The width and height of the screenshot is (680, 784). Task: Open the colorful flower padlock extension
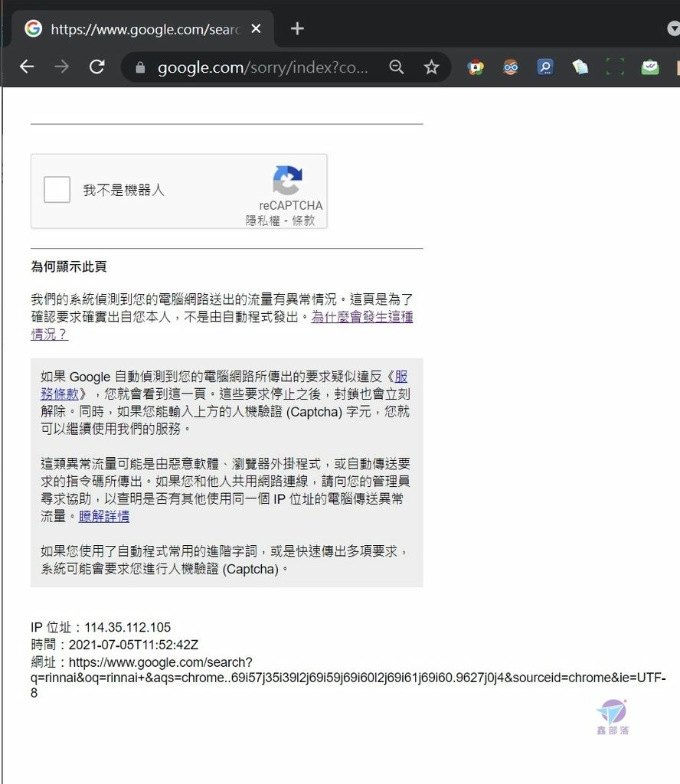pyautogui.click(x=476, y=67)
